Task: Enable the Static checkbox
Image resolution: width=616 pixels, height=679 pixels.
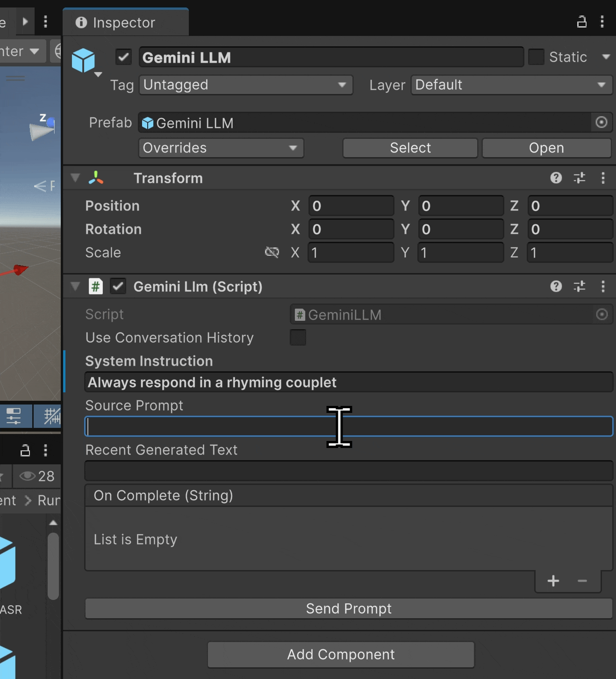Action: [x=536, y=57]
